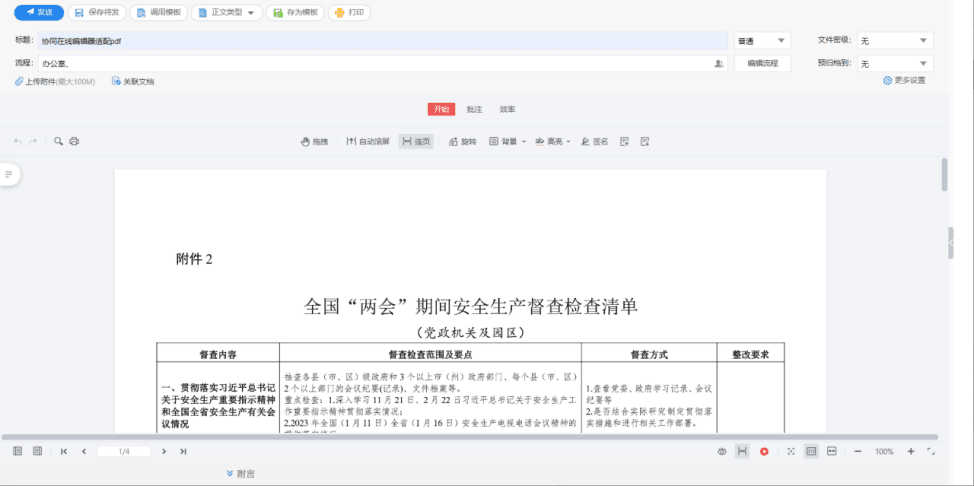Click the search magnifier icon
Image resolution: width=974 pixels, height=486 pixels.
[x=58, y=142]
